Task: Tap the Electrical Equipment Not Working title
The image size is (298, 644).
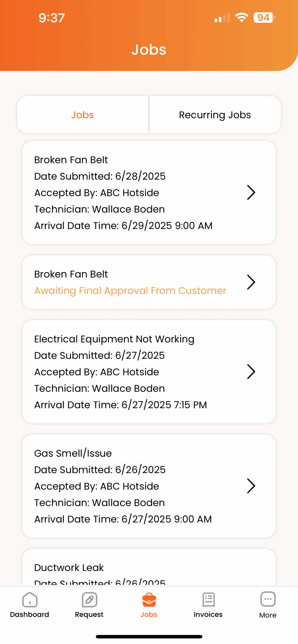Action: [x=114, y=339]
